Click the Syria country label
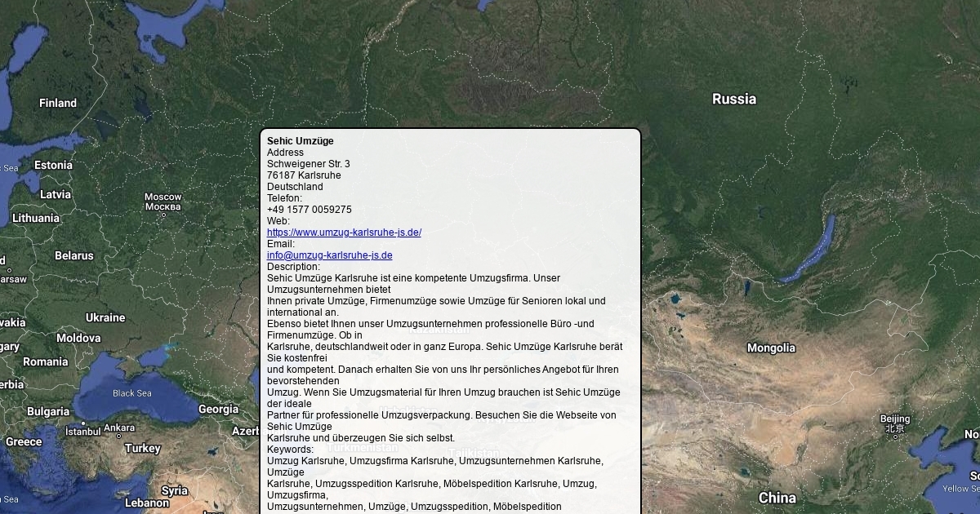Viewport: 980px width, 514px height. pyautogui.click(x=174, y=491)
